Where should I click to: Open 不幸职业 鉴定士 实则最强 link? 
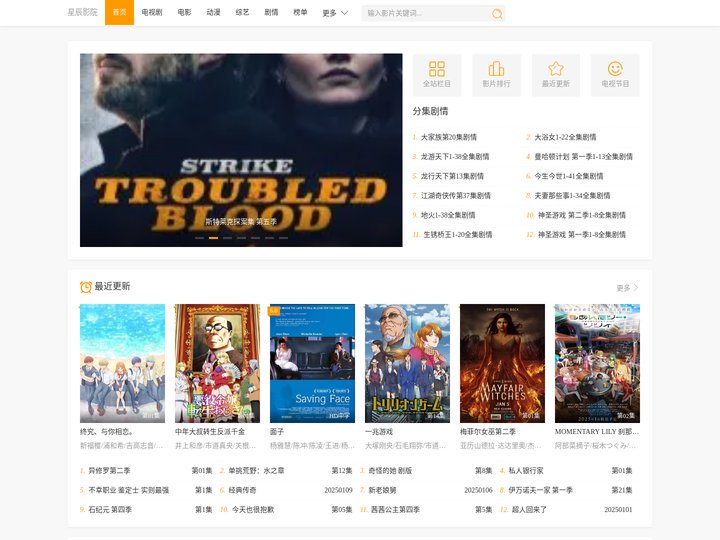(x=129, y=490)
